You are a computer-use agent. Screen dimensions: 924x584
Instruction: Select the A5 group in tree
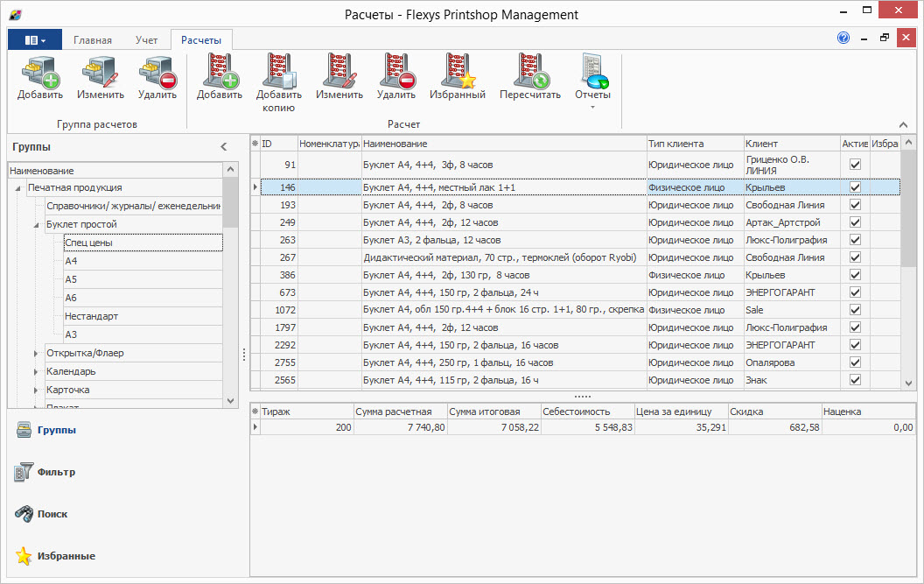143,279
